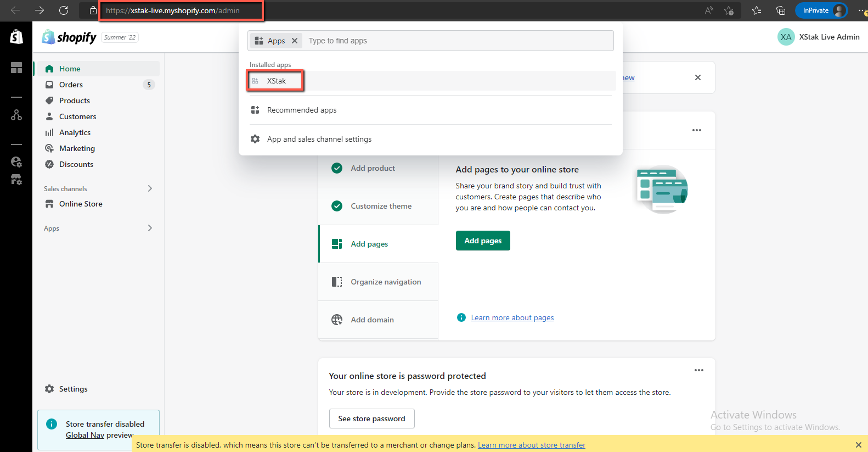Click the browser favorites star icon
Screen dimensions: 868x452
click(x=757, y=10)
